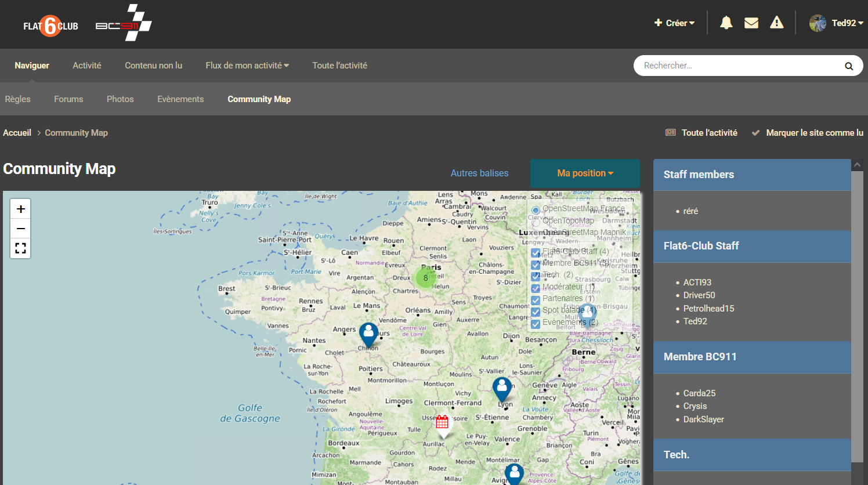Open the Flux de mon activité dropdown
This screenshot has width=868, height=485.
[x=247, y=66]
